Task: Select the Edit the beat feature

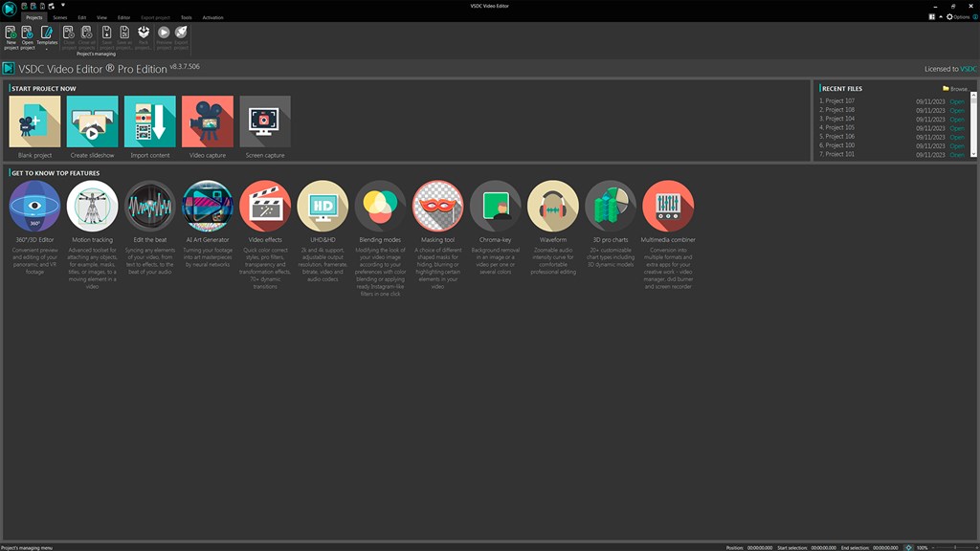Action: 150,206
